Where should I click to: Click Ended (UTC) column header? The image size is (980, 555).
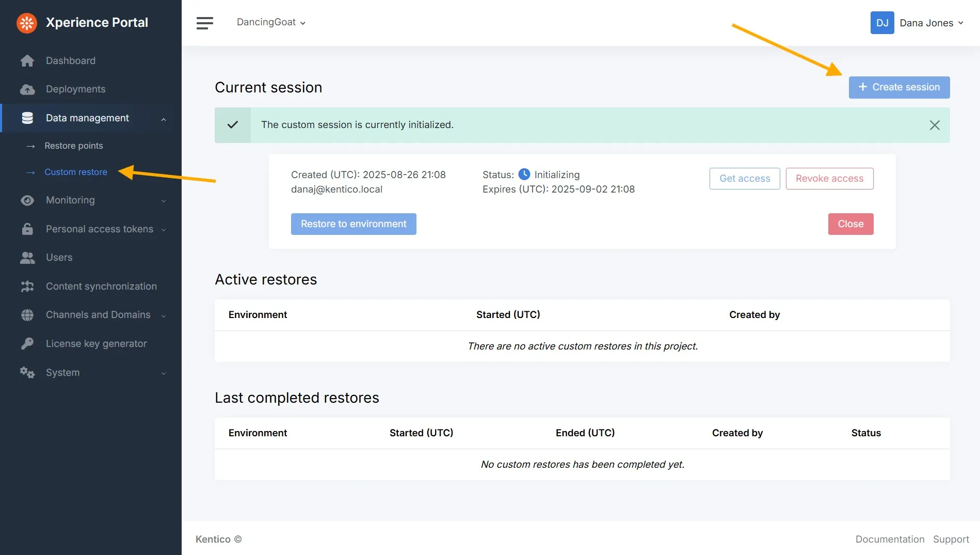pos(585,433)
